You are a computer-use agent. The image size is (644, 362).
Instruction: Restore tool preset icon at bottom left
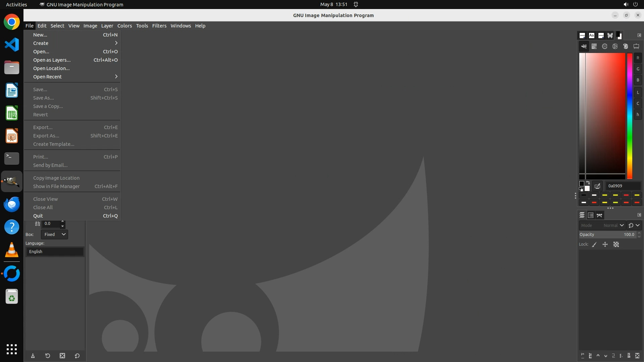click(x=48, y=356)
